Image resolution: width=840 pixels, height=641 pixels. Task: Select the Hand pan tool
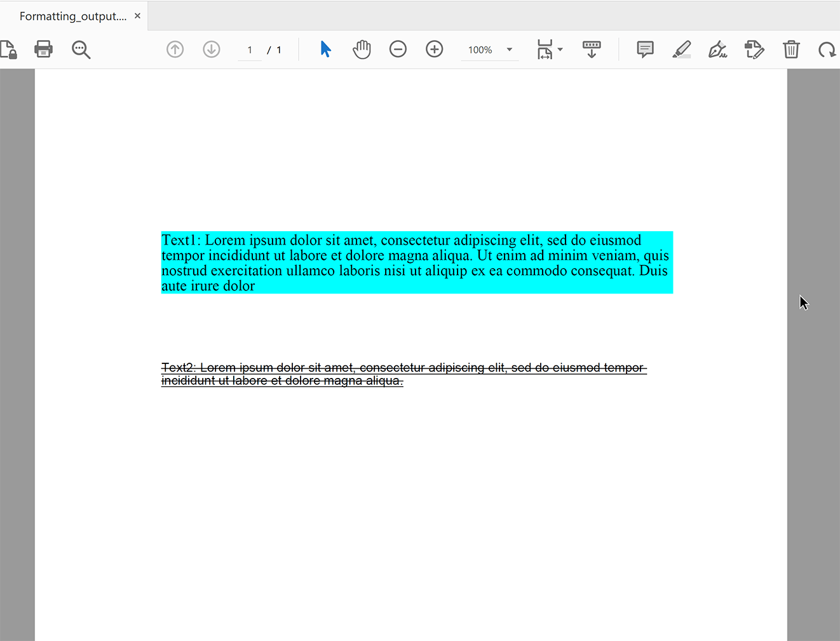[362, 49]
